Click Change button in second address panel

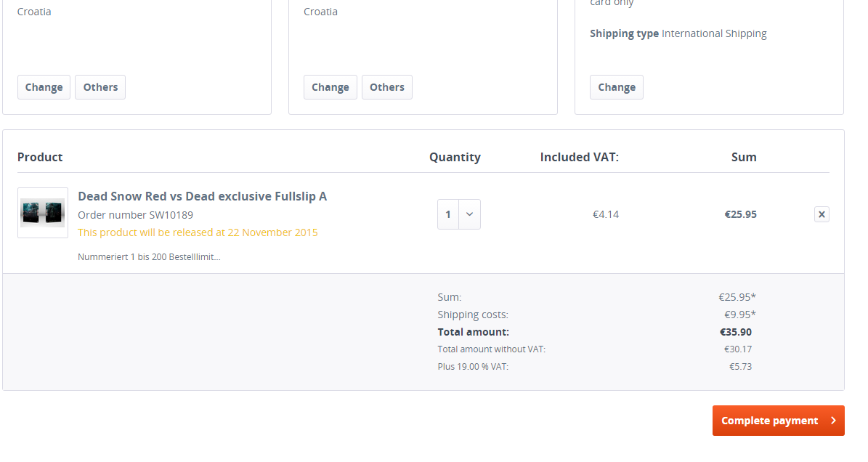(x=330, y=87)
